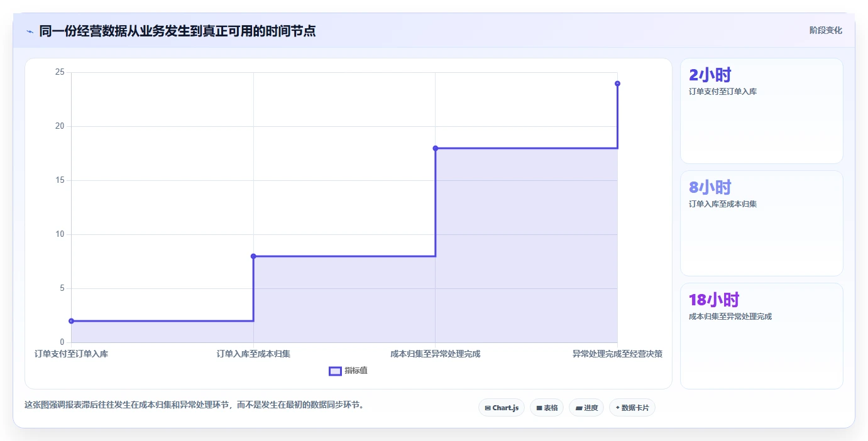Click the 指标值 legend color box

pos(335,371)
